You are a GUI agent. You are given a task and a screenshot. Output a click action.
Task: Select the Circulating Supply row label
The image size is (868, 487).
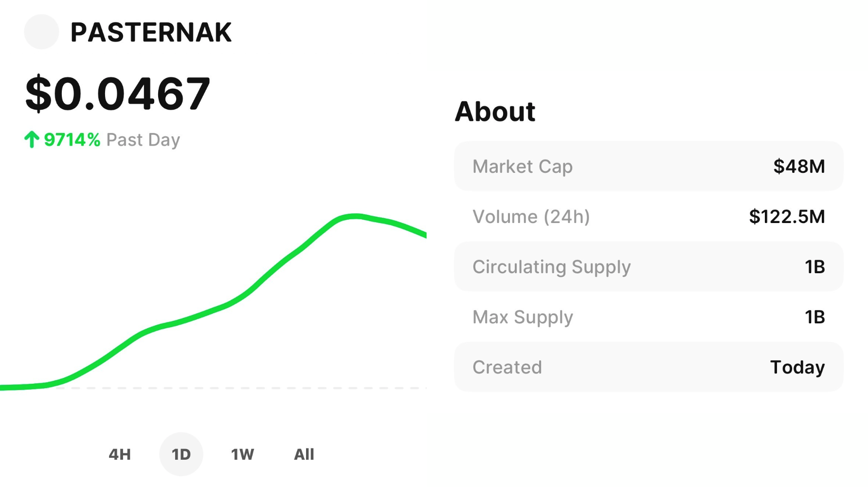[x=551, y=267]
